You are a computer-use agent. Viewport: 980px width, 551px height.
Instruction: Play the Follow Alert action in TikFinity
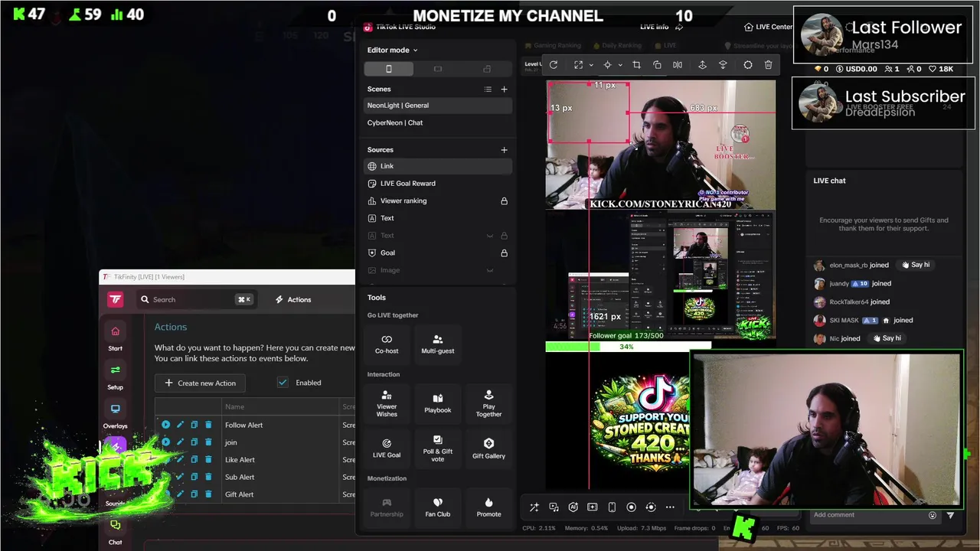click(x=165, y=425)
